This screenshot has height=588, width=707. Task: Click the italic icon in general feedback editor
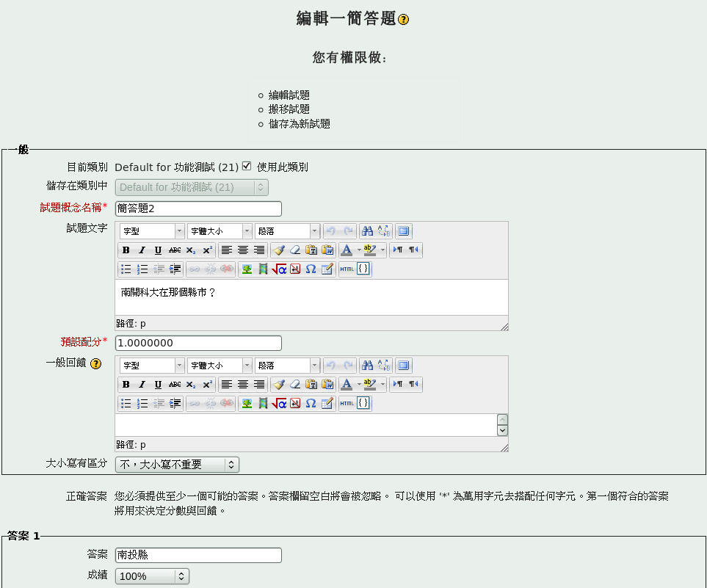point(142,385)
